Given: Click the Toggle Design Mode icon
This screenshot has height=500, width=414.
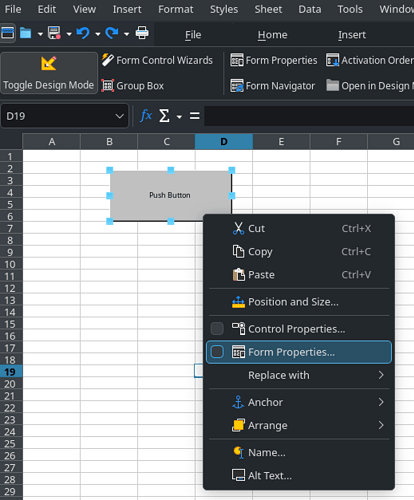Looking at the screenshot, I should [49, 63].
